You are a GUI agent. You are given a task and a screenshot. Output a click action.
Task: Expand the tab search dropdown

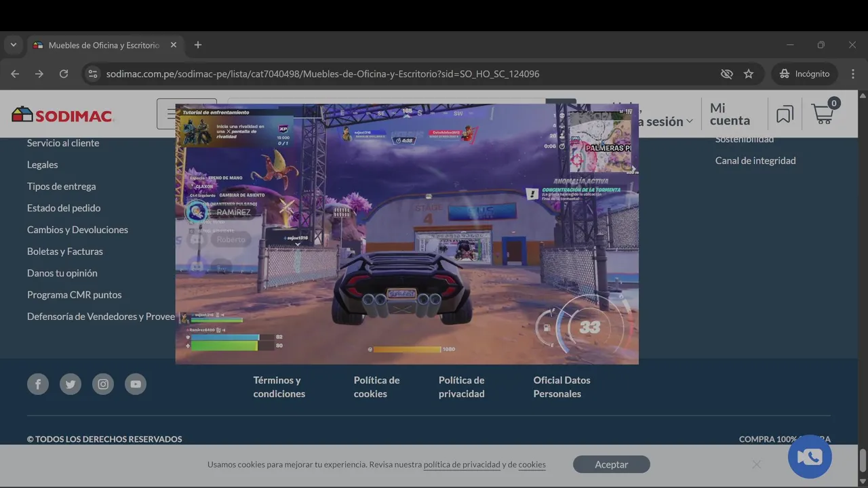point(13,45)
